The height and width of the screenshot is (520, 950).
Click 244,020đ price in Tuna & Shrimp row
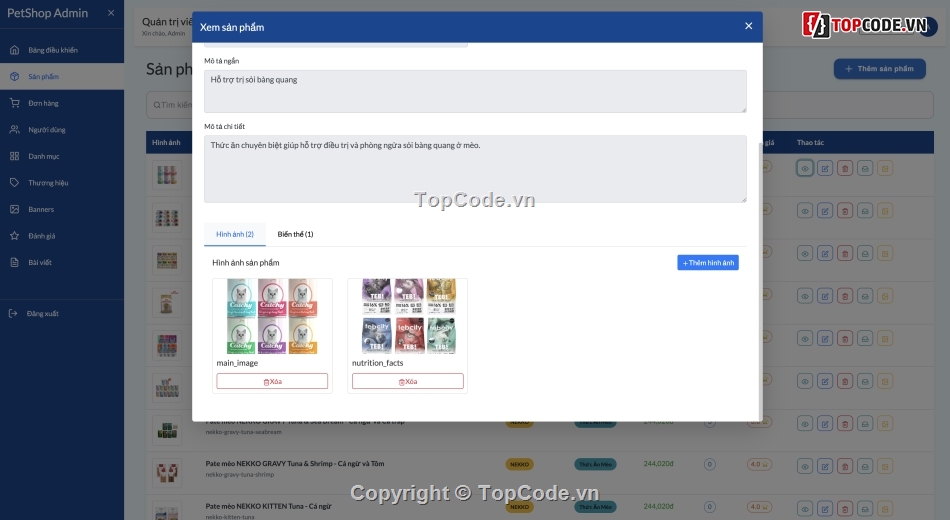click(658, 464)
